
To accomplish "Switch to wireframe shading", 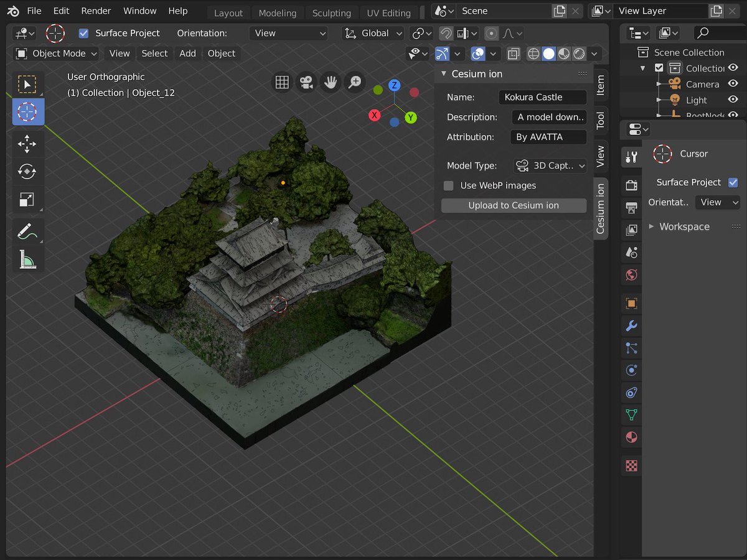I will [533, 54].
